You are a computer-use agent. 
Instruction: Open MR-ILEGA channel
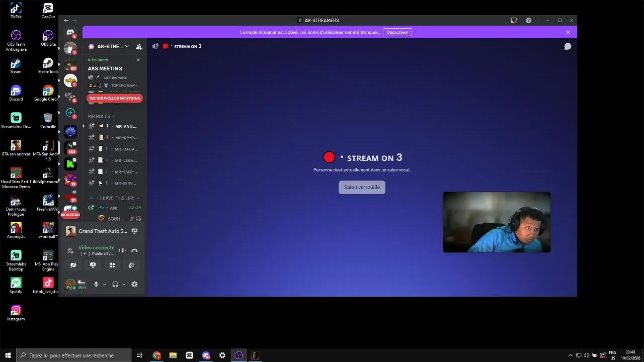click(114, 149)
